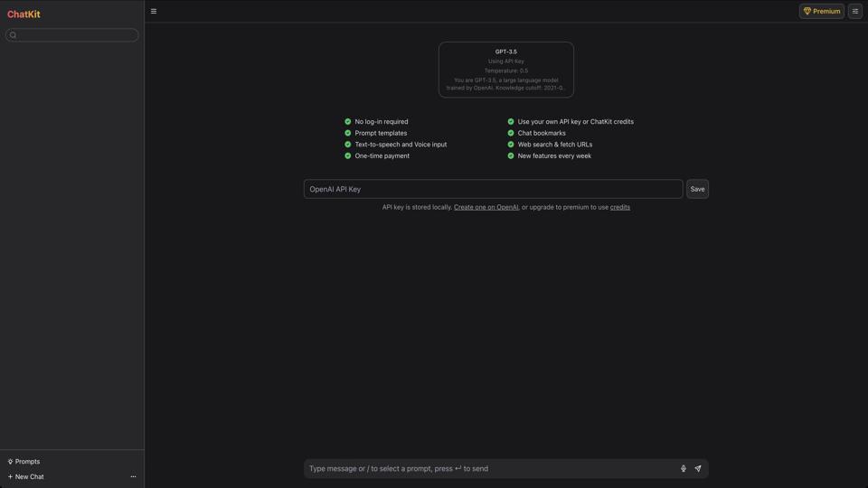Open the three-dot menu next to New Chat
The height and width of the screenshot is (488, 868).
[133, 477]
